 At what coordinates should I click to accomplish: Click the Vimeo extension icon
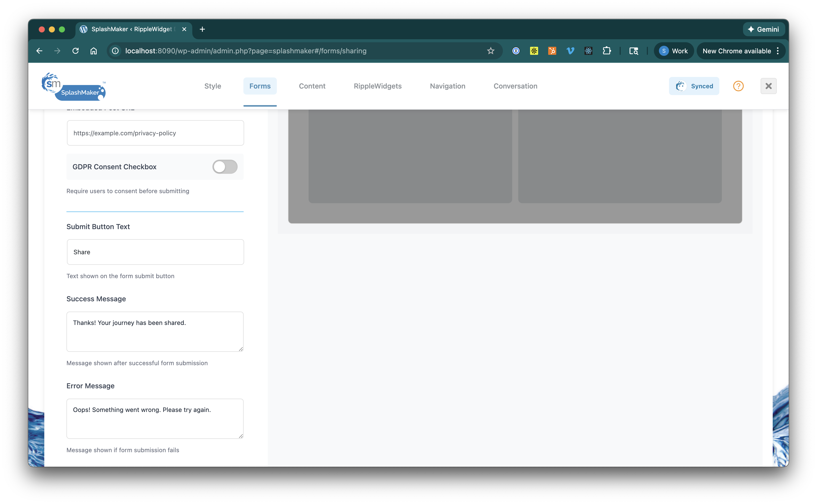(x=570, y=51)
